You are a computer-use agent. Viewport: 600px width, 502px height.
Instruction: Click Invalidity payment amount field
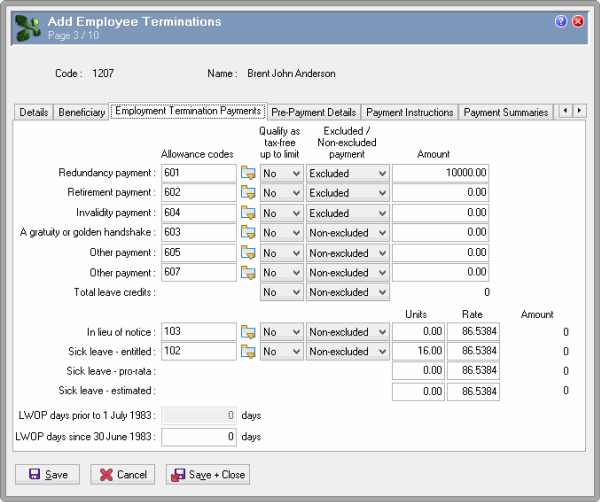(x=440, y=213)
